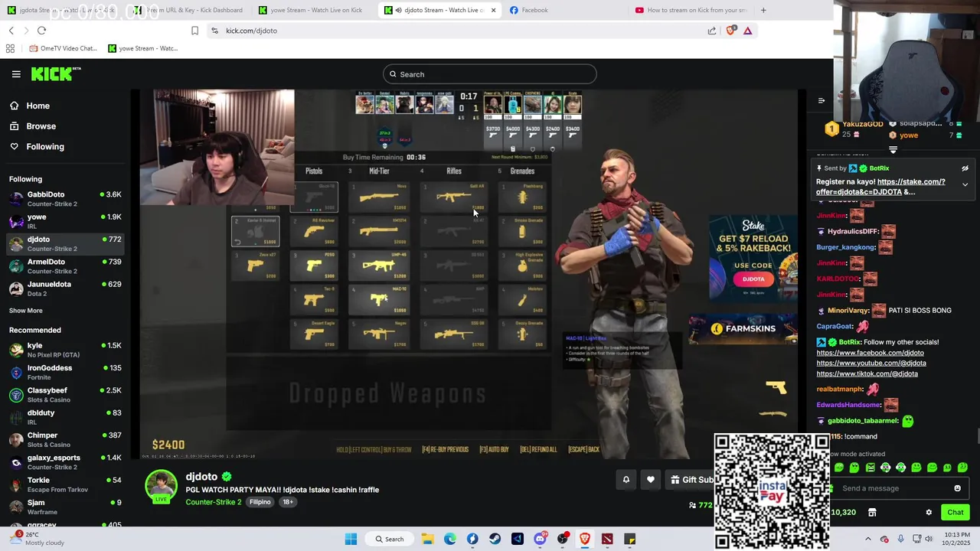Click first quick emote above message box

click(x=839, y=468)
